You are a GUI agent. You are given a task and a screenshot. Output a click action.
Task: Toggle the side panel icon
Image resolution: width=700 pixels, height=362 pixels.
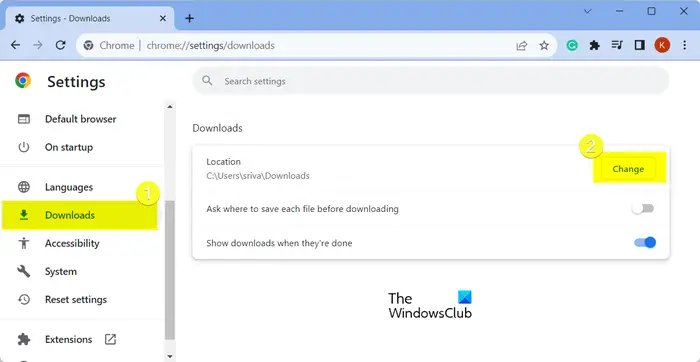(639, 45)
